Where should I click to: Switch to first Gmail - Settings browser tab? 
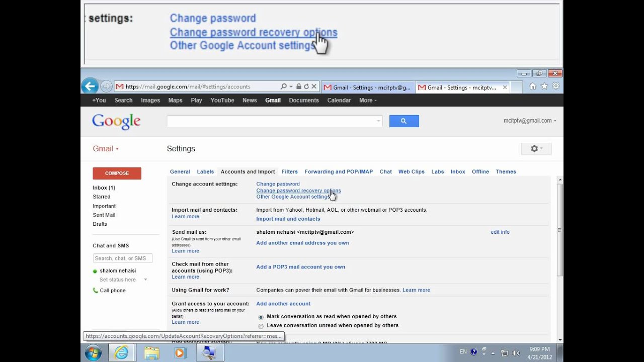click(x=368, y=87)
